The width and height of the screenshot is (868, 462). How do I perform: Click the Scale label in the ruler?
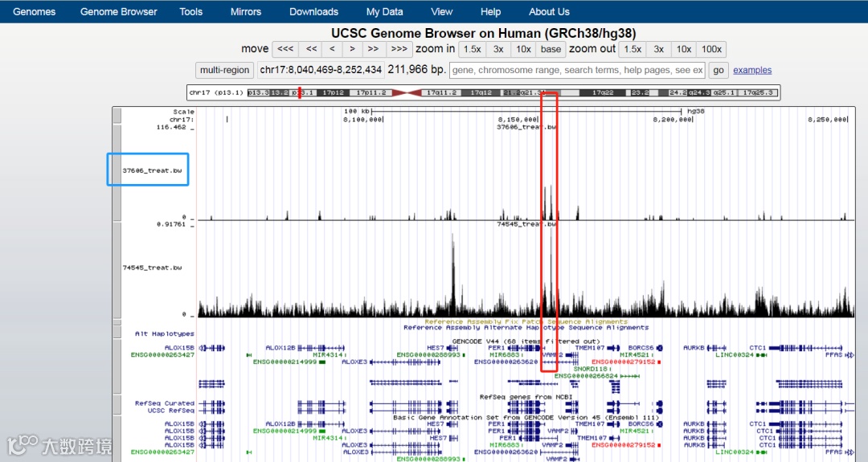(184, 112)
